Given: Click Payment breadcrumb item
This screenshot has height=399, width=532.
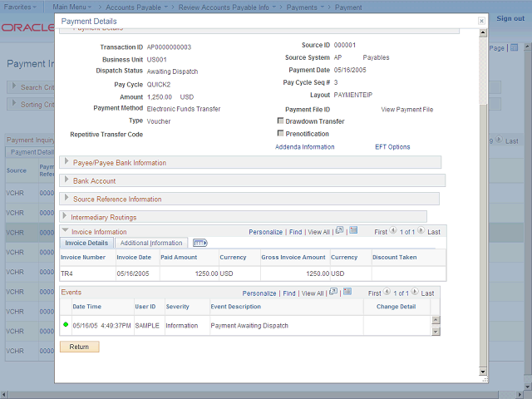Looking at the screenshot, I should [x=348, y=7].
